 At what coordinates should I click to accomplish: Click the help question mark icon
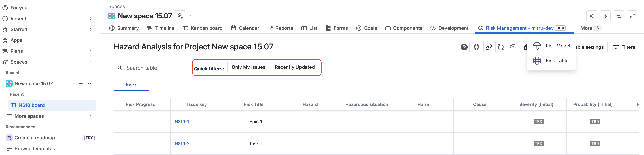tap(464, 47)
